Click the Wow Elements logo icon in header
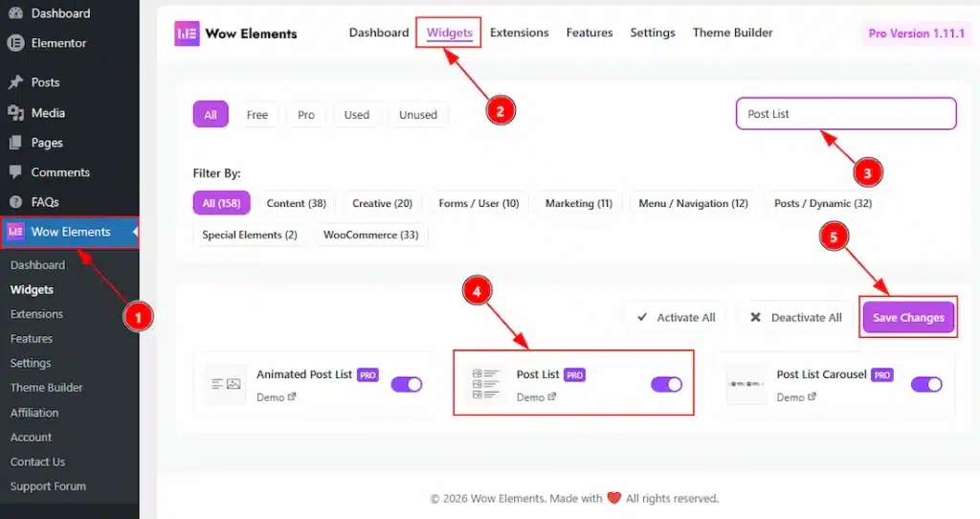The height and width of the screenshot is (519, 980). 187,34
